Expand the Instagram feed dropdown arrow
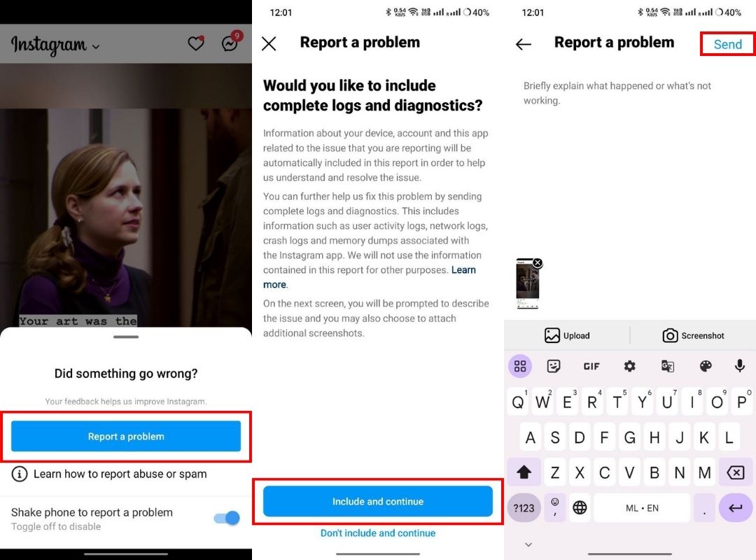The image size is (756, 560). [96, 47]
